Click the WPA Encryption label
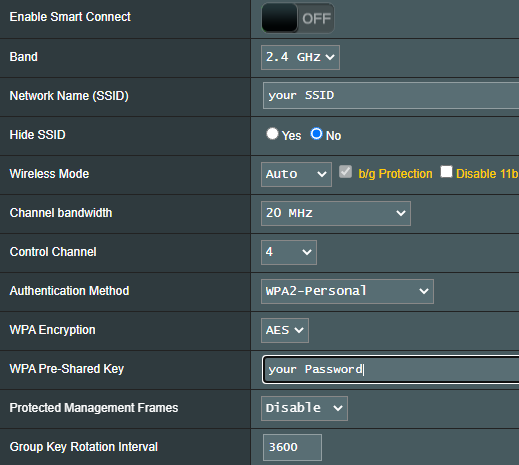The image size is (519, 465). click(x=52, y=330)
